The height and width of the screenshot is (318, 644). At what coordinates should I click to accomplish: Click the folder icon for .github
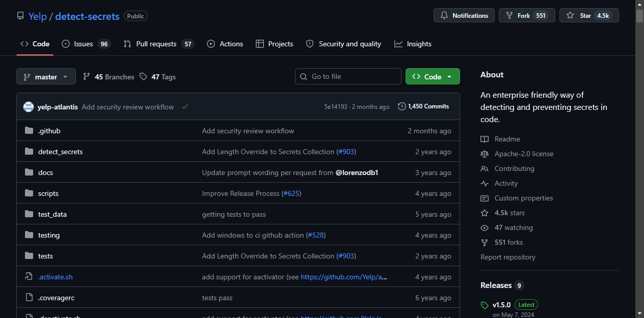point(29,131)
